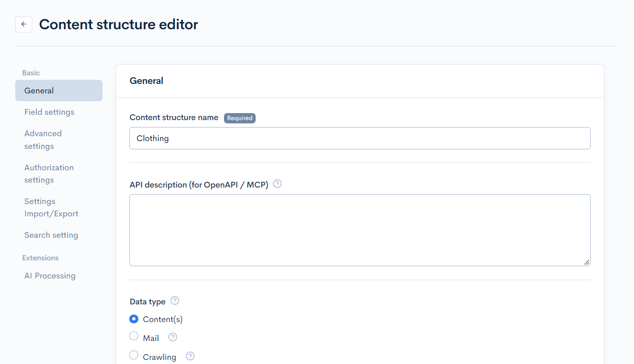Viewport: 634px width, 364px height.
Task: Focus the Content structure name field
Action: point(360,138)
